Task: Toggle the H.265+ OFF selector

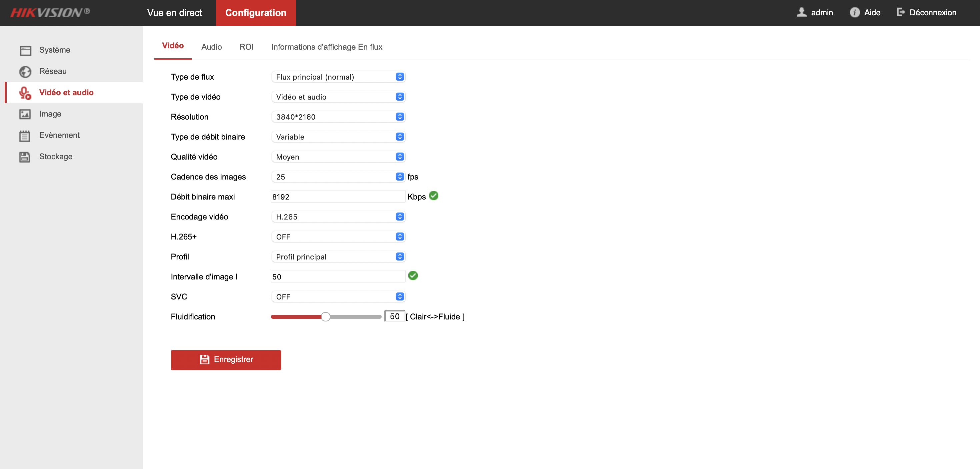Action: pyautogui.click(x=338, y=237)
